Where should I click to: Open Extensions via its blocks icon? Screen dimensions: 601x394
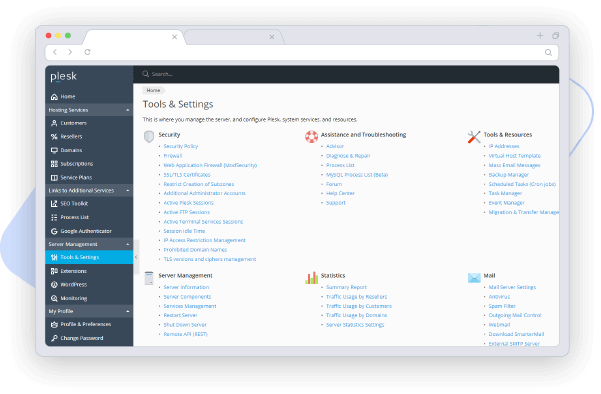tap(54, 271)
